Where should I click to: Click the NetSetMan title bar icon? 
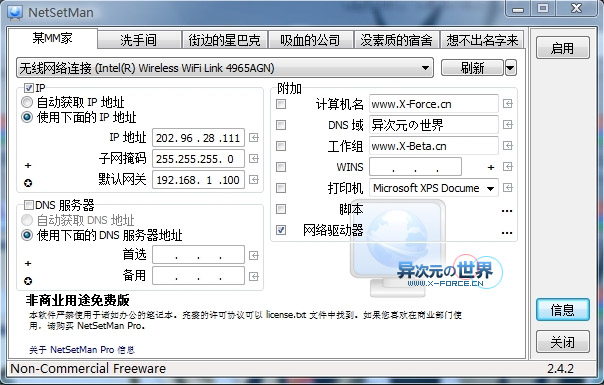tap(15, 12)
